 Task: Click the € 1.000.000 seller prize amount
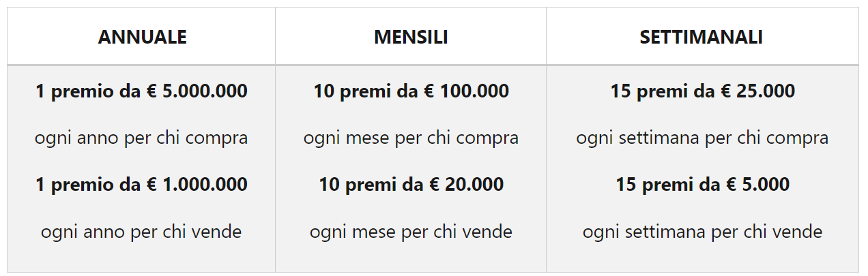197,185
